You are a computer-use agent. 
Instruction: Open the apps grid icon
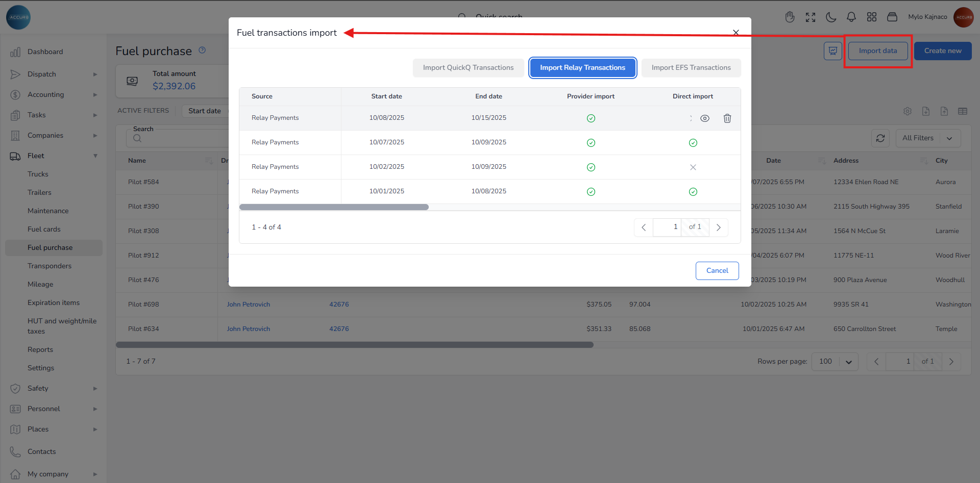[x=871, y=17]
